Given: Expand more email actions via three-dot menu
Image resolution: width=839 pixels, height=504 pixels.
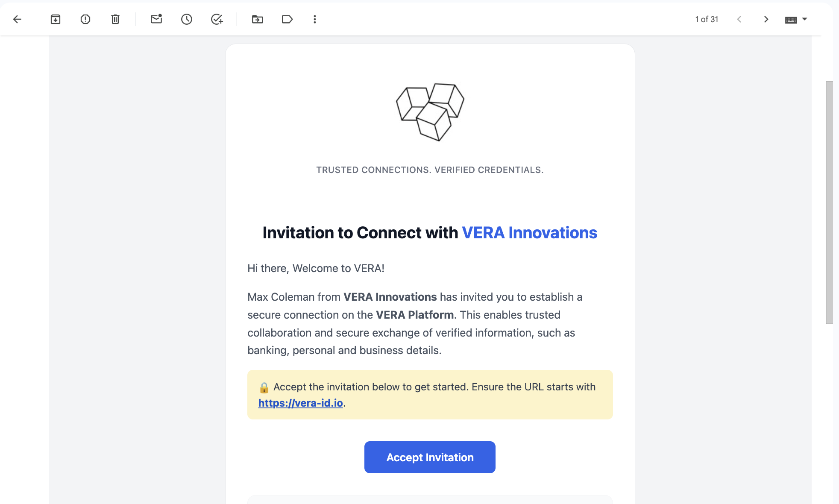Looking at the screenshot, I should (315, 19).
